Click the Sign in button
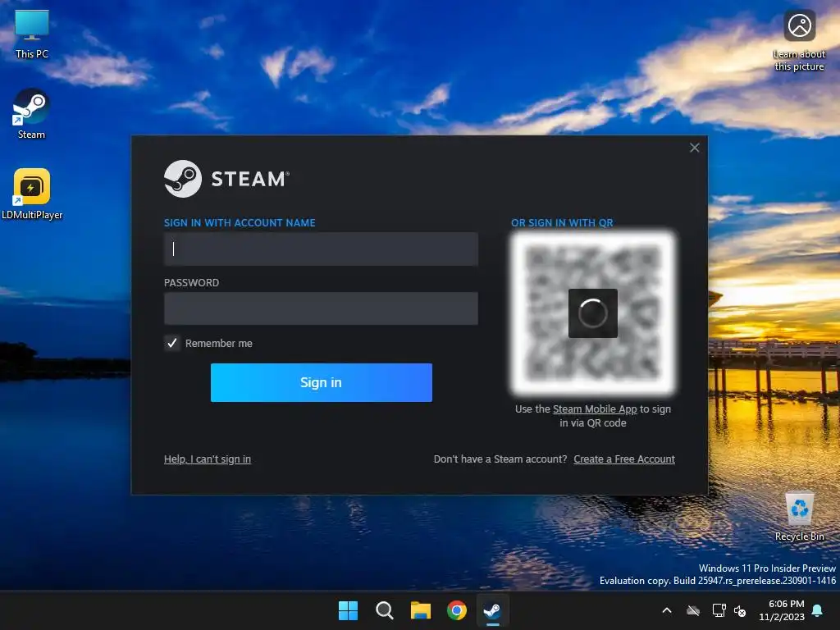 point(322,382)
